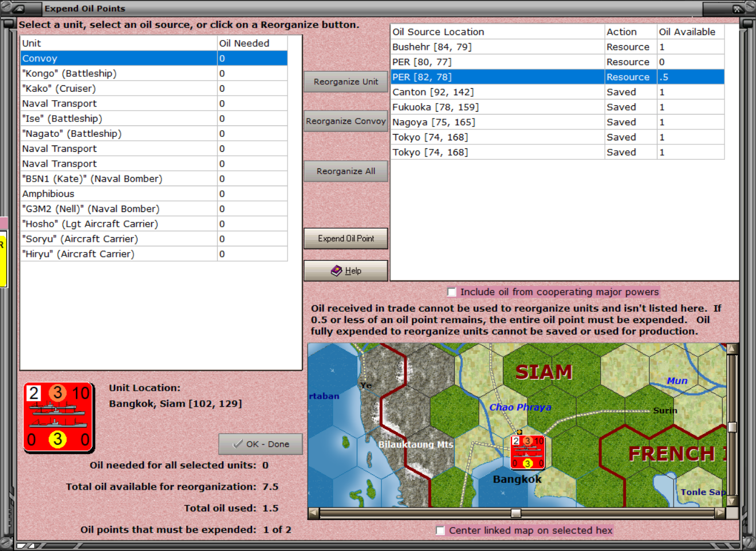The image size is (756, 551).
Task: Open the Help button
Action: click(x=346, y=271)
